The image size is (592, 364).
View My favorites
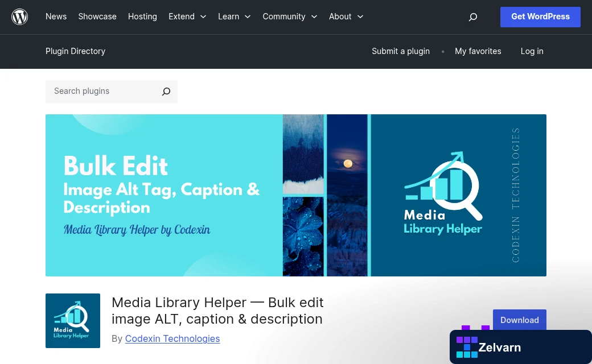pos(478,51)
